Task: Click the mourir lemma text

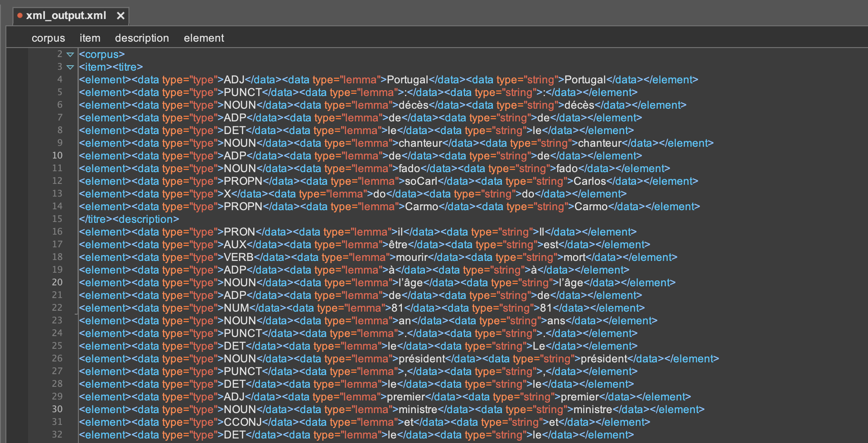Action: pyautogui.click(x=412, y=257)
